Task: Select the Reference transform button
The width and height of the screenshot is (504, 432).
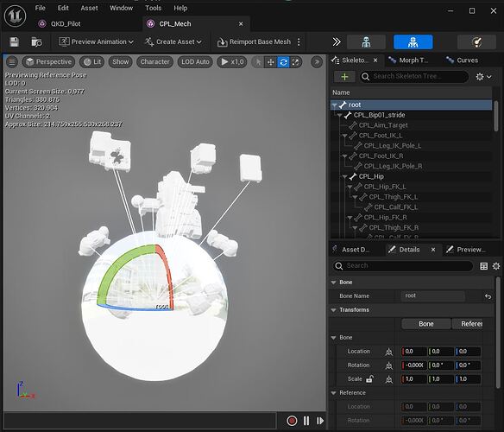Action: click(468, 324)
